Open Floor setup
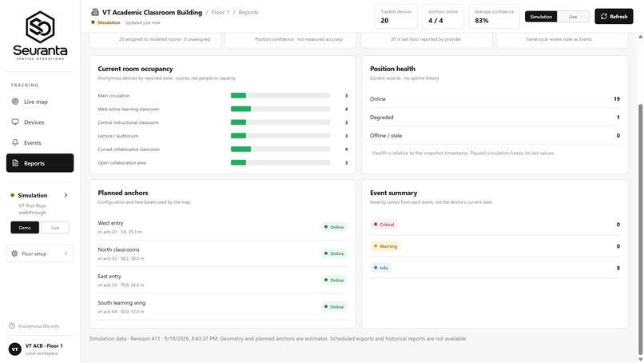 (40, 253)
